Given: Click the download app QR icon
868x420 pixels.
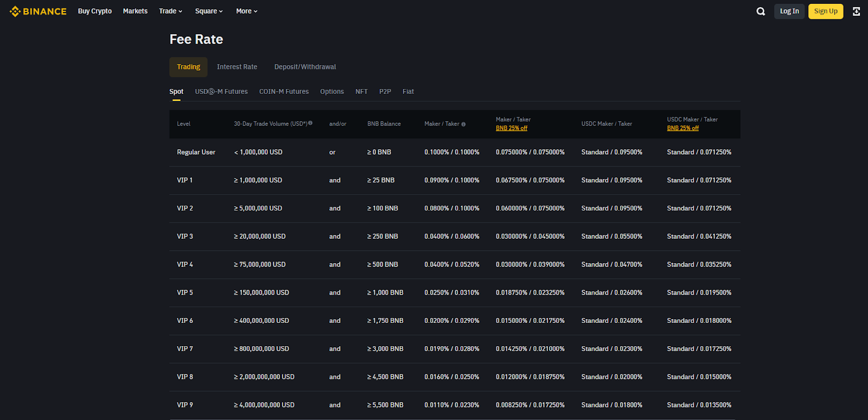Looking at the screenshot, I should click(857, 11).
